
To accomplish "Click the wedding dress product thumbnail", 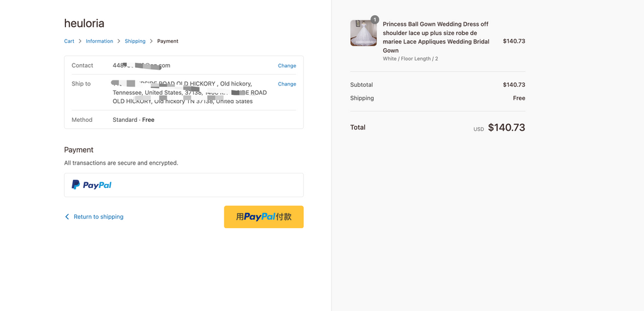I will pos(364,33).
